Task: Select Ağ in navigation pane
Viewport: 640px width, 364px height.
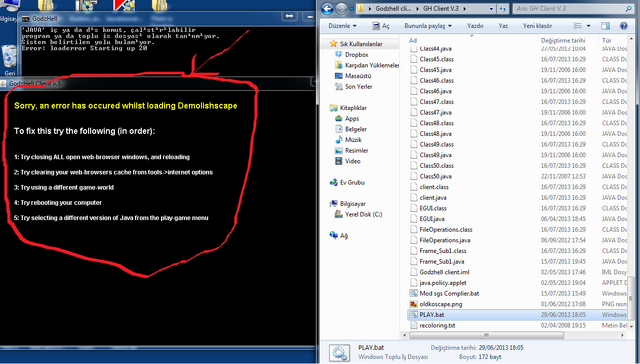Action: click(344, 235)
